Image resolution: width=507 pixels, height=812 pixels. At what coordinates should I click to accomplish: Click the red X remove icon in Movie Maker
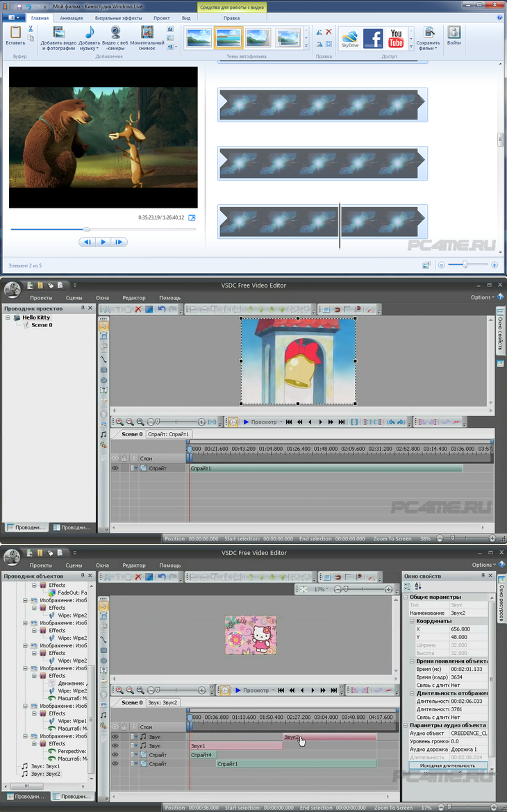(x=329, y=32)
